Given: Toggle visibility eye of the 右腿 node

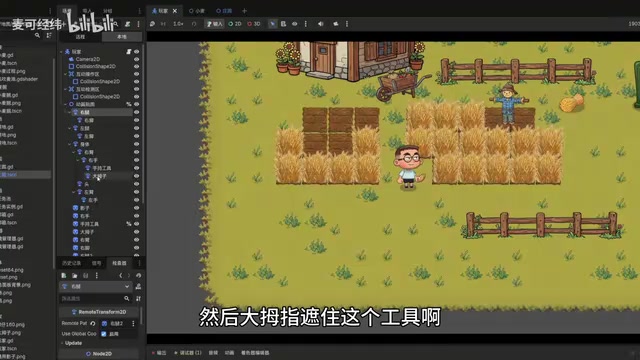Looking at the screenshot, I should [x=136, y=112].
